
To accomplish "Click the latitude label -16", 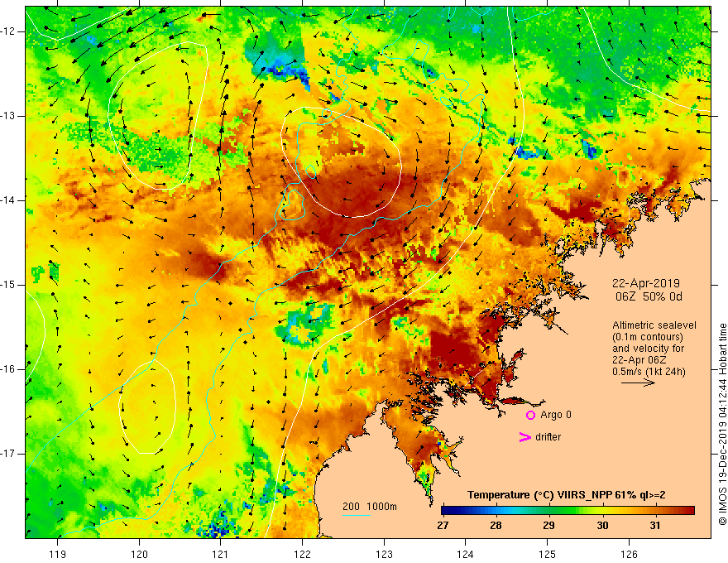I will 9,369.
